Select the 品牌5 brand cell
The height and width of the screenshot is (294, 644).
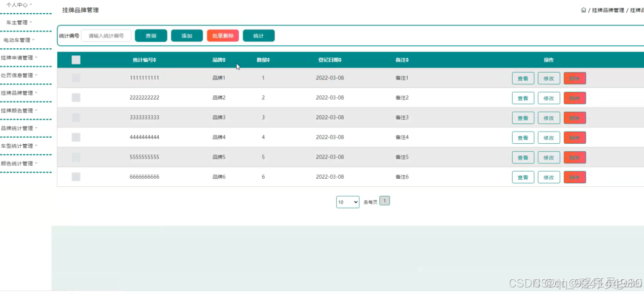coord(219,157)
